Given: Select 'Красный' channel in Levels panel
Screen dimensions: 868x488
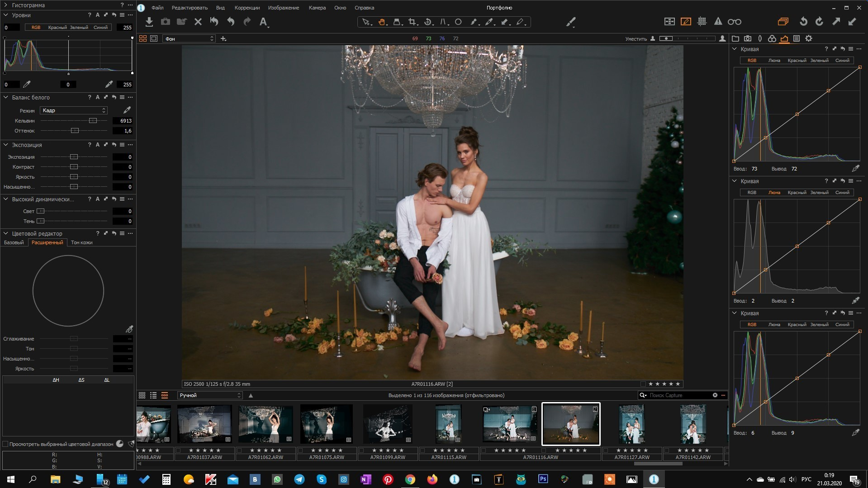Looking at the screenshot, I should pos(57,28).
